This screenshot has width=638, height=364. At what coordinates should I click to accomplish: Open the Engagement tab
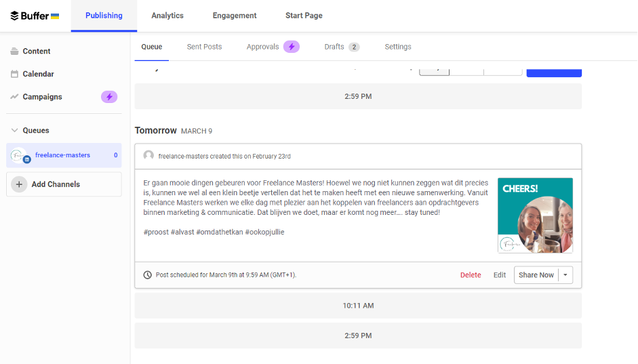click(x=235, y=16)
